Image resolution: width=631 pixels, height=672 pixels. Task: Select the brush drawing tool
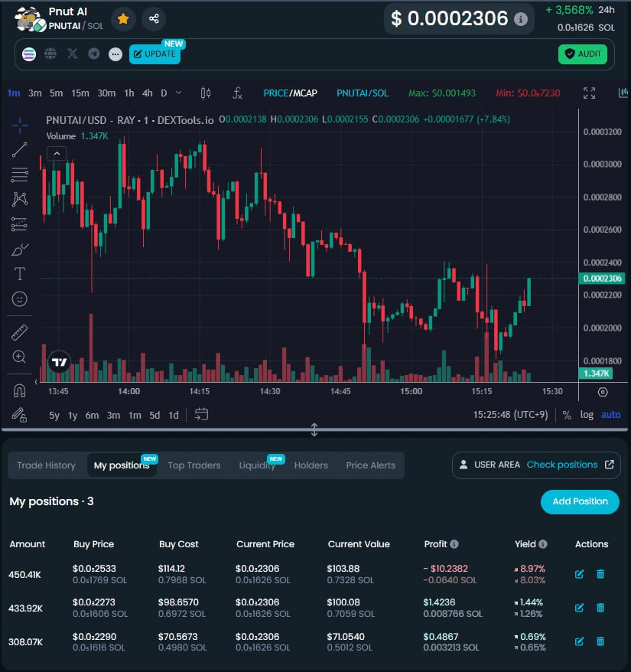(20, 249)
